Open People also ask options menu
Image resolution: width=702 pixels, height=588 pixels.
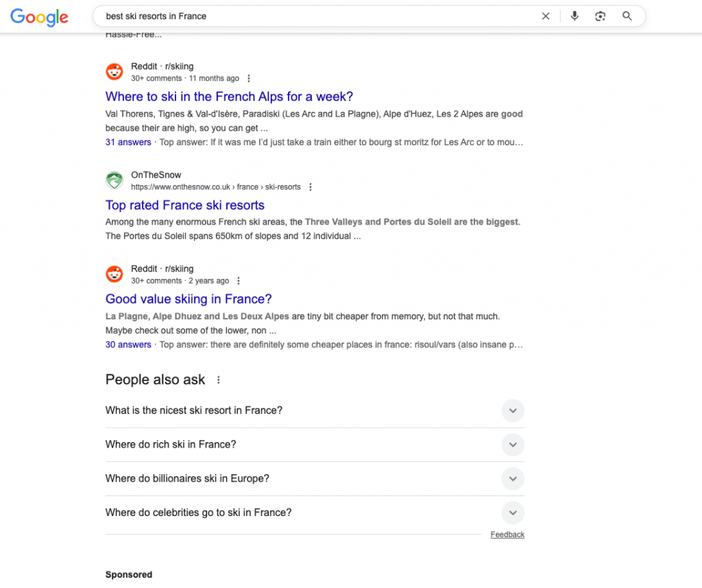219,380
